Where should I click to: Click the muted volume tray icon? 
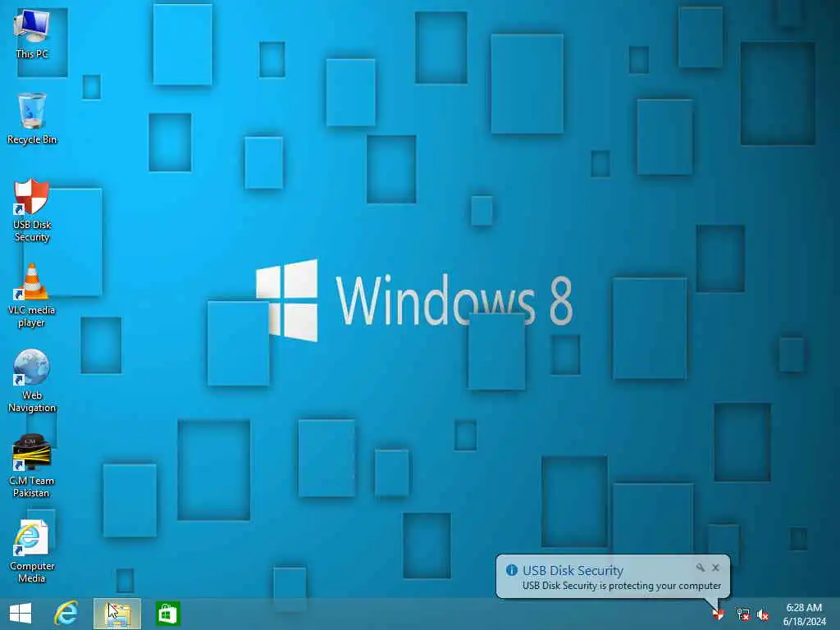[x=763, y=614]
